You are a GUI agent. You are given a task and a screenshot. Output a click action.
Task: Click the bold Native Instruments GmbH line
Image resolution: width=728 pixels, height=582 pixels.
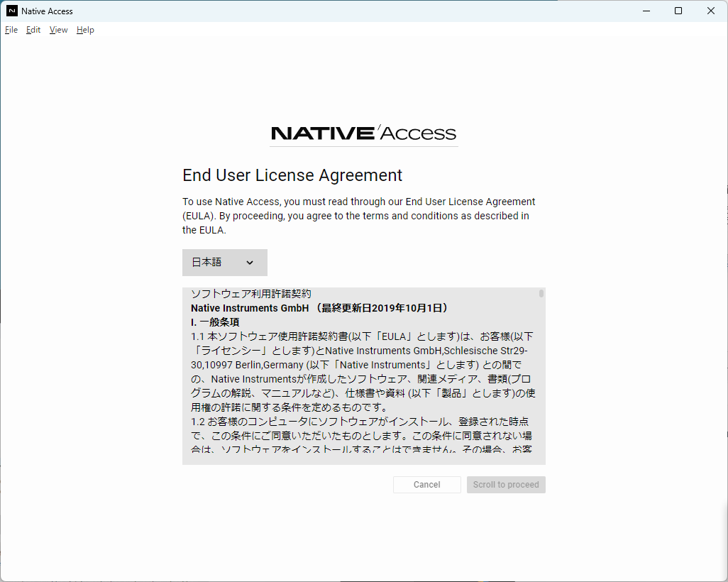tap(319, 308)
